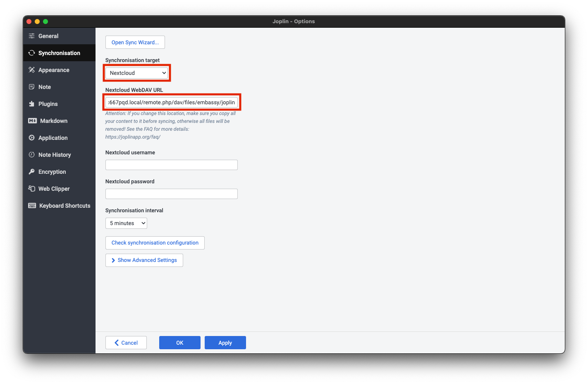588x384 pixels.
Task: Launch the Open Sync Wizard
Action: tap(135, 42)
